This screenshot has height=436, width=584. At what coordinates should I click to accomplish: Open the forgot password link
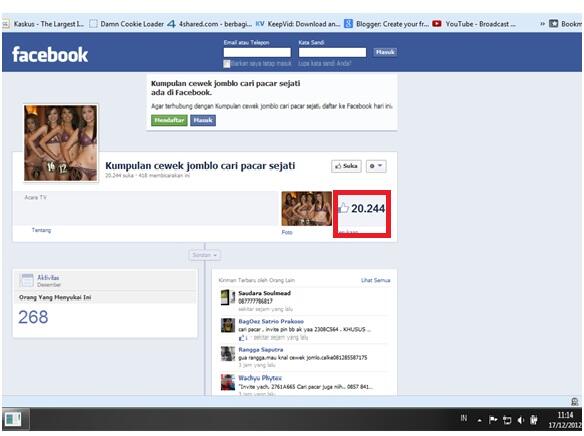[324, 64]
